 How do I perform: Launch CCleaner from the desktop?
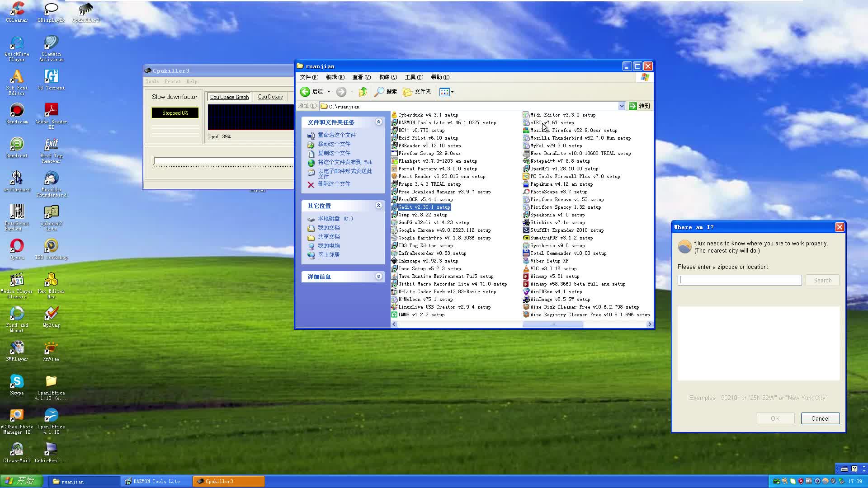coord(17,10)
